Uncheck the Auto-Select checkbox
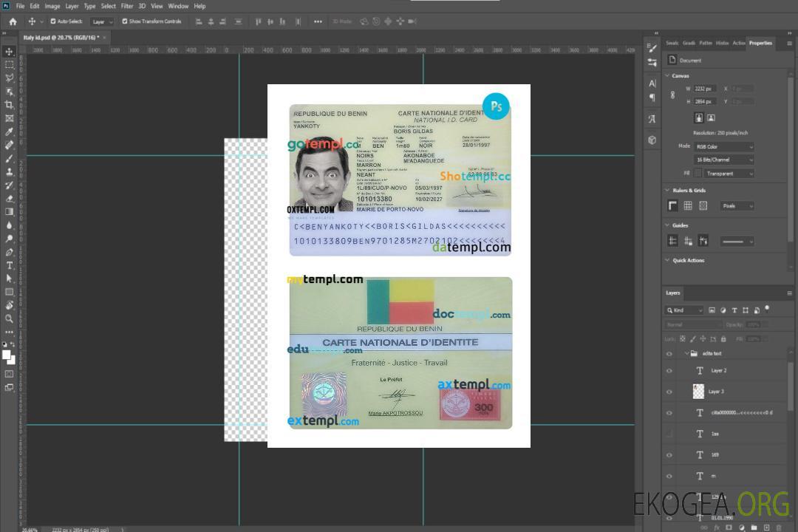Viewport: 798px width, 532px height. (x=53, y=21)
